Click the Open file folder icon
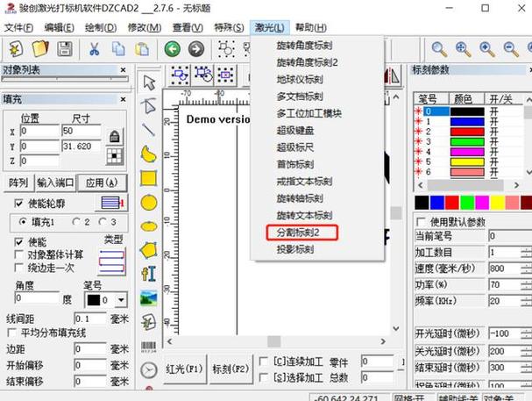Image resolution: width=532 pixels, height=401 pixels. click(40, 49)
